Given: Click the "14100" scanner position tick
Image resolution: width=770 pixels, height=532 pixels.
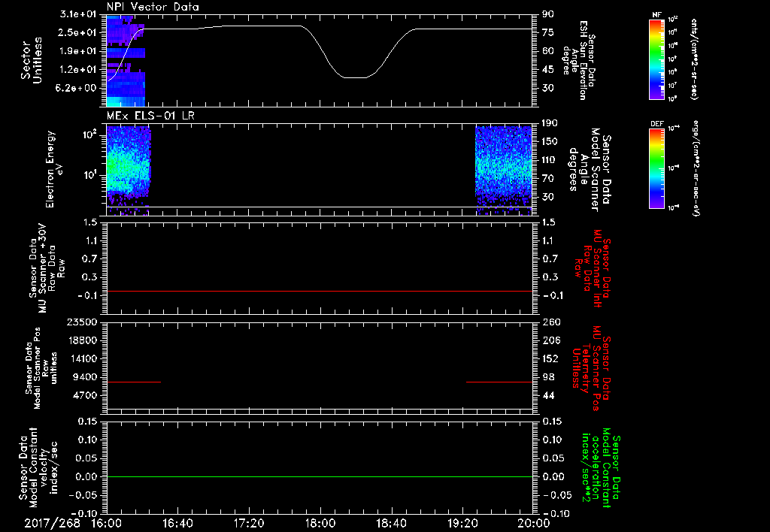Looking at the screenshot, I should 82,358.
